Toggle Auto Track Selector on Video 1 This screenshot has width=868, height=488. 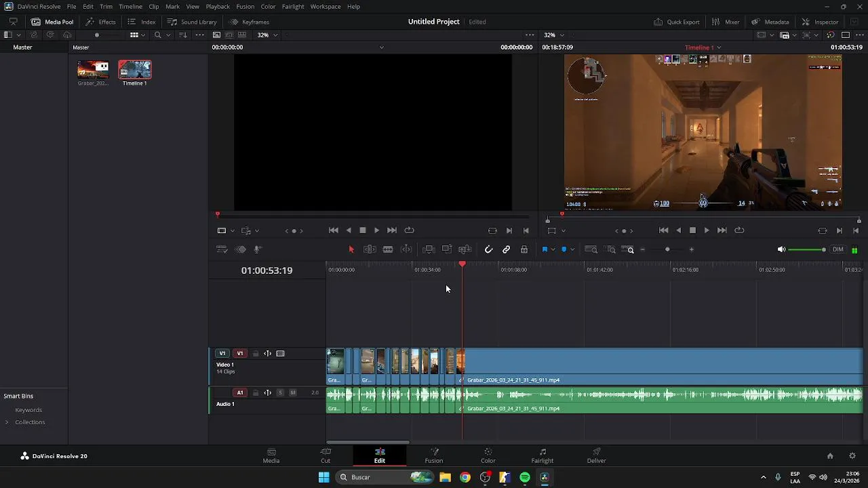point(267,353)
